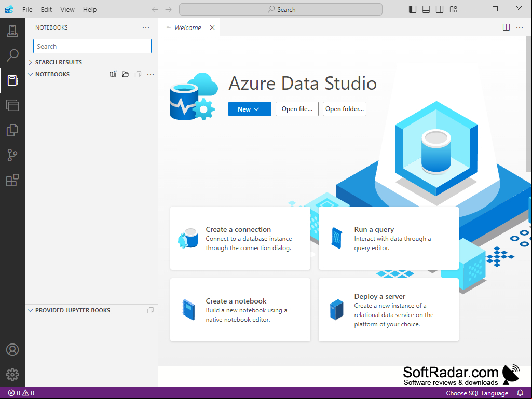Image resolution: width=532 pixels, height=399 pixels.
Task: Click Choose SQL Language in status bar
Action: (477, 393)
